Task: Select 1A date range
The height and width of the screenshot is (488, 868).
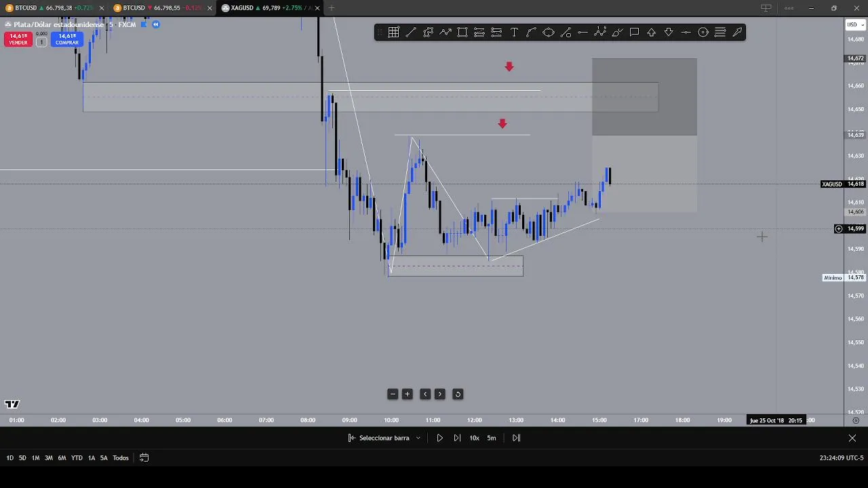Action: pos(92,458)
